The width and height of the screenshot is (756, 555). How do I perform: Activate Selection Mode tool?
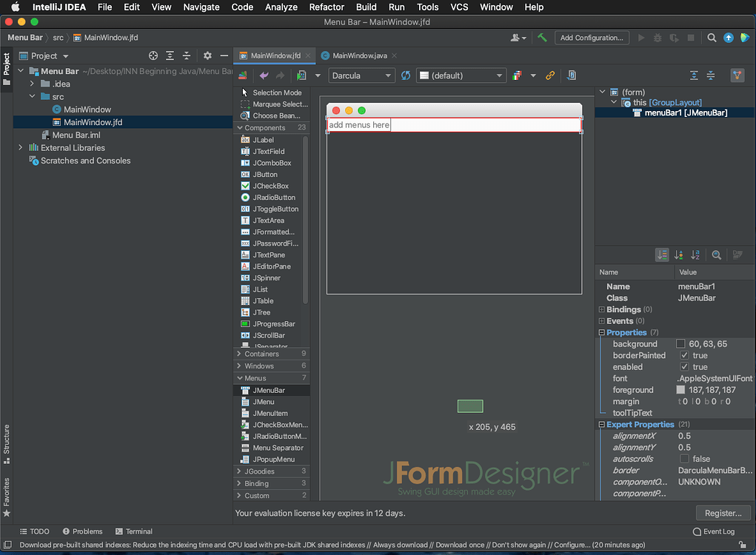tap(272, 92)
